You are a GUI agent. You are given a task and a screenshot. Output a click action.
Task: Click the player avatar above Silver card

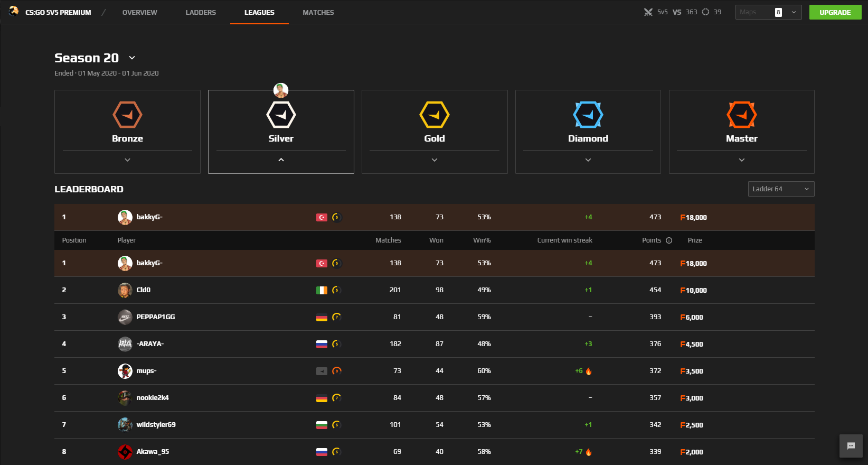click(x=281, y=90)
